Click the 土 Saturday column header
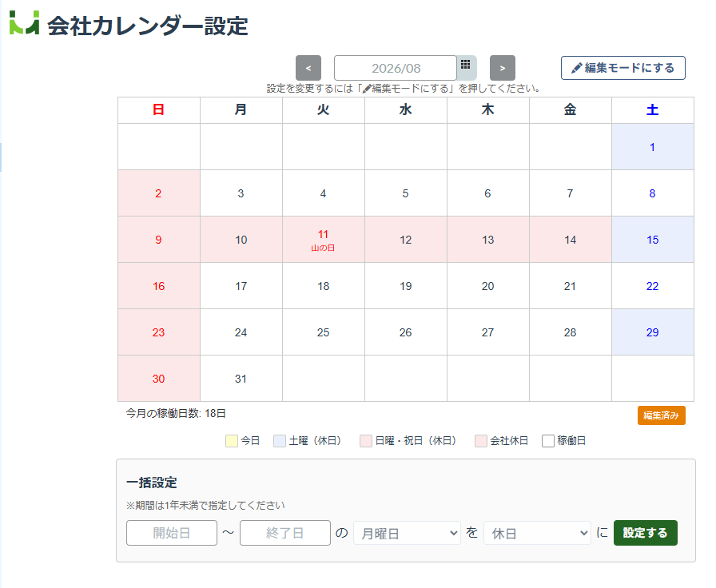Screen dimensions: 716x588 pos(653,110)
